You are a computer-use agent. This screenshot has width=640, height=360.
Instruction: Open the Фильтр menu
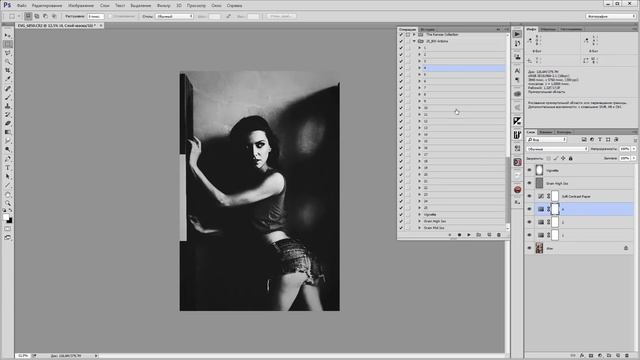pos(164,6)
